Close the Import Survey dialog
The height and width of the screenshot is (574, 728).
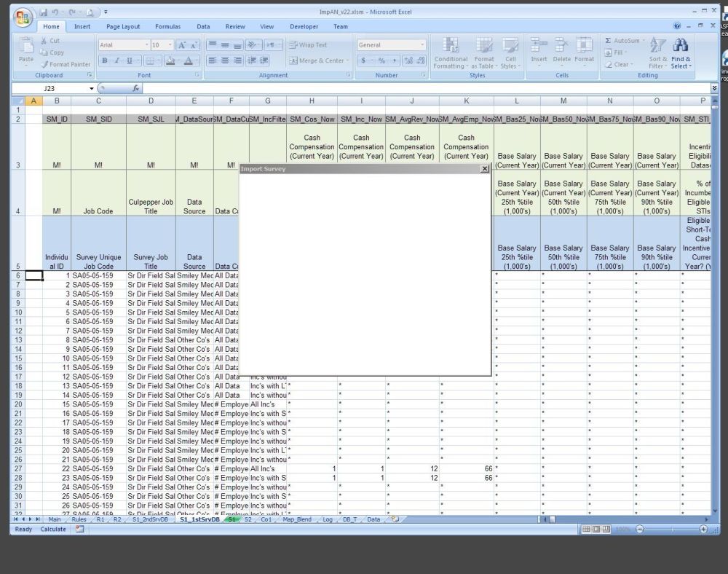pos(484,169)
